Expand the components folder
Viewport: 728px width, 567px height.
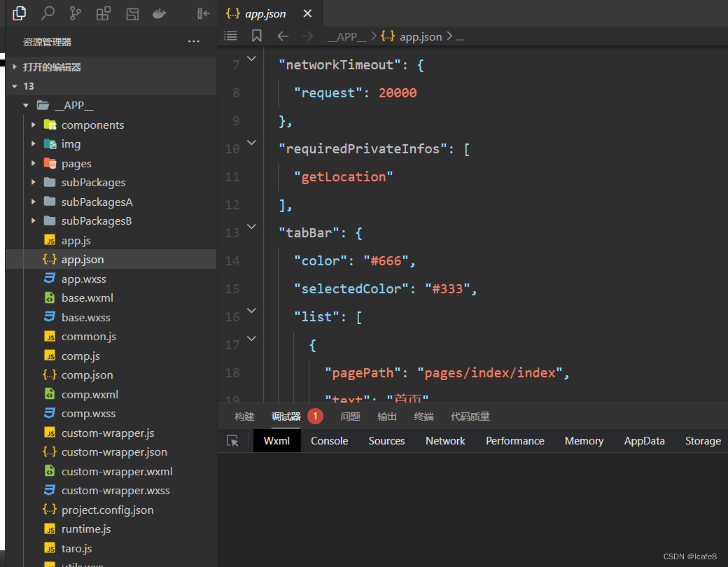tap(34, 125)
